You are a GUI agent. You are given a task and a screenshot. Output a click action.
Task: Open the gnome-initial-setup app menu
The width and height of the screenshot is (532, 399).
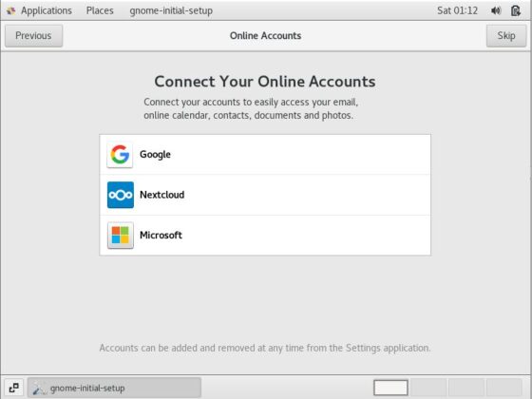click(171, 10)
